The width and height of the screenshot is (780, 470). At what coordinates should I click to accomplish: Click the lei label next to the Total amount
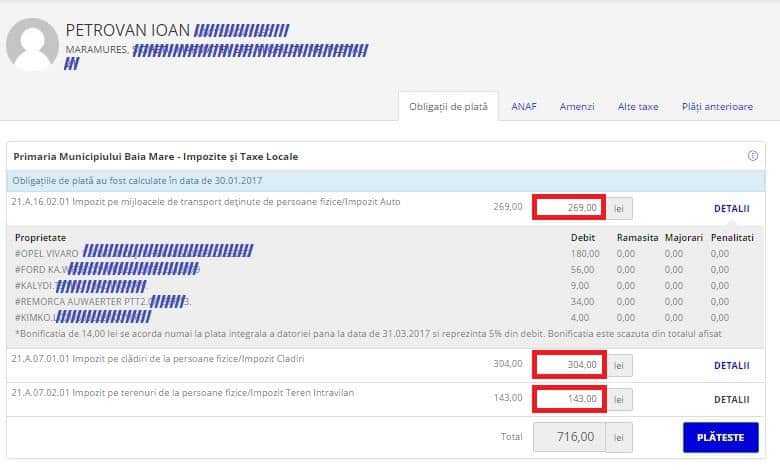pos(620,437)
